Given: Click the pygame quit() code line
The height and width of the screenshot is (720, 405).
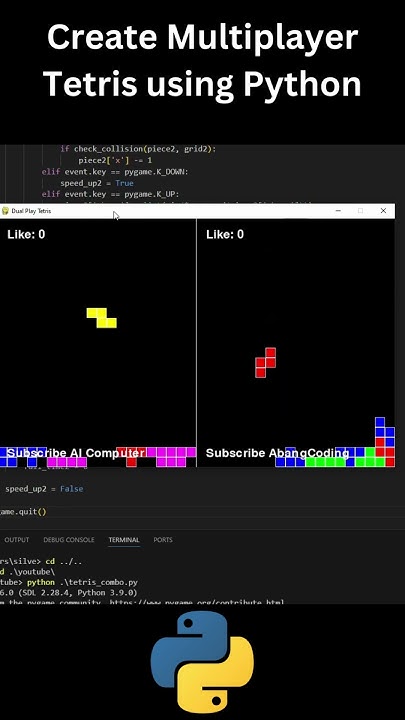Looking at the screenshot, I should 23,511.
